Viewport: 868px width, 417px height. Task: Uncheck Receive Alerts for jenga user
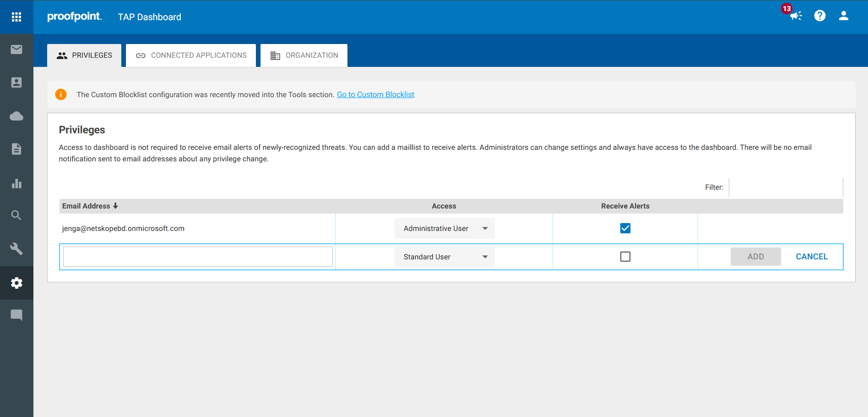pyautogui.click(x=625, y=228)
